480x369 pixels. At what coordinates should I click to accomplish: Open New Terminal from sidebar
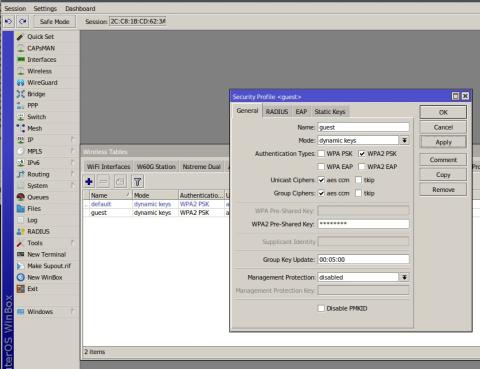point(47,255)
